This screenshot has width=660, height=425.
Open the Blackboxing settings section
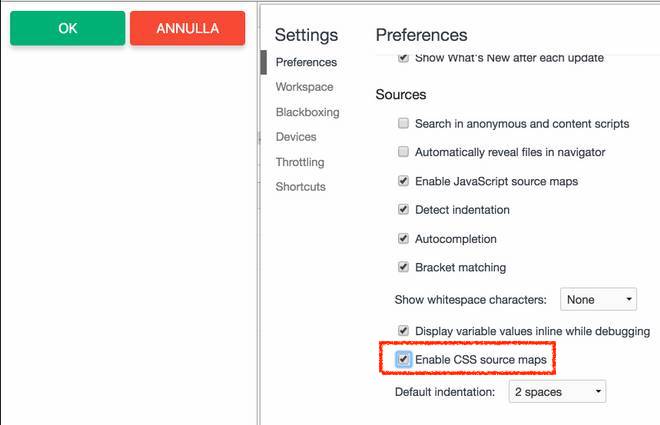pyautogui.click(x=307, y=112)
